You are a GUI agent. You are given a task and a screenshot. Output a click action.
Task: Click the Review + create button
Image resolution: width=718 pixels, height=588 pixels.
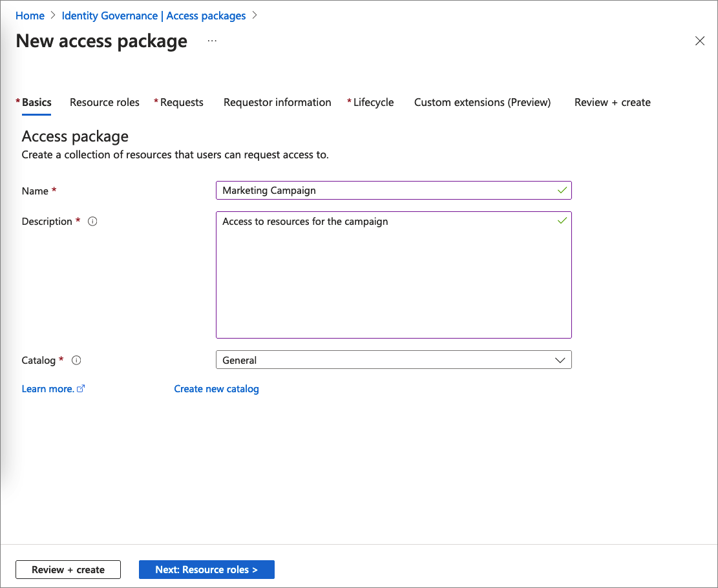67,569
